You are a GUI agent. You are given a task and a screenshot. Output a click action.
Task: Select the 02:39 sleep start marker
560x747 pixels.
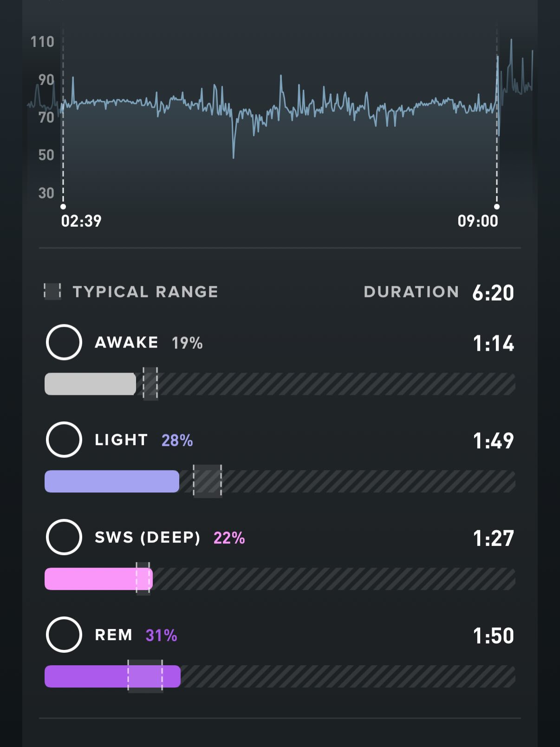[x=63, y=207]
